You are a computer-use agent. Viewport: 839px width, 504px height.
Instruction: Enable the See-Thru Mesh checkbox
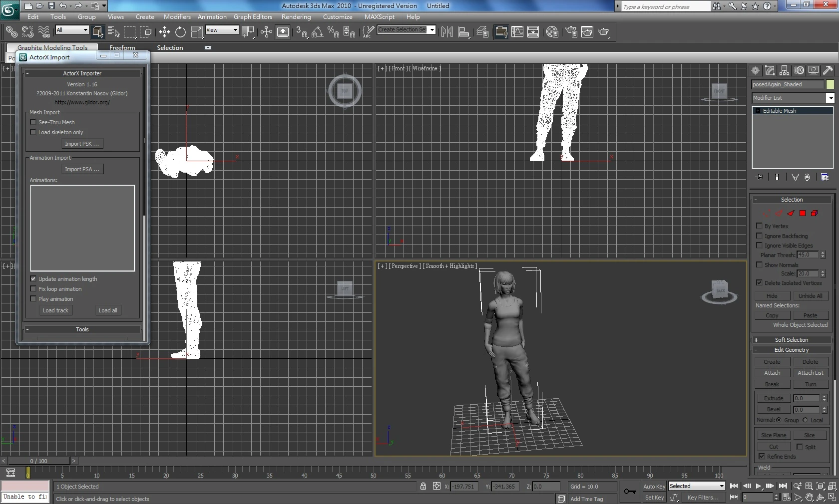point(33,122)
